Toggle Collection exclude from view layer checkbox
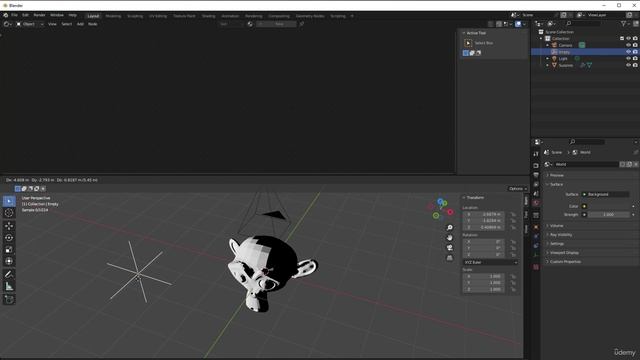Screen dimensions: 640x360 coord(622,38)
